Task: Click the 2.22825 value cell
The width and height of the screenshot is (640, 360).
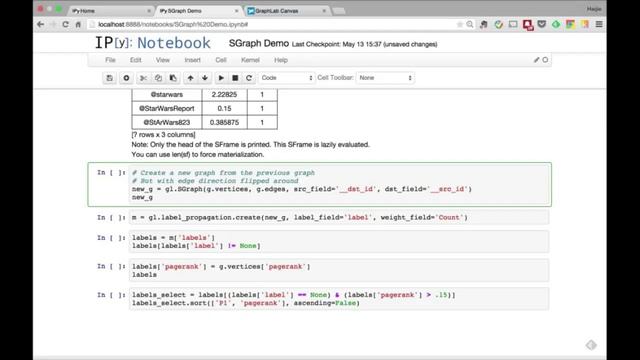Action: (224, 94)
